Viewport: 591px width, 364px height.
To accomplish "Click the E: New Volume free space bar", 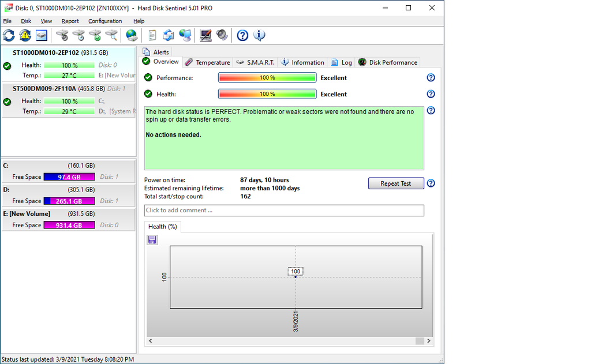I will [69, 226].
